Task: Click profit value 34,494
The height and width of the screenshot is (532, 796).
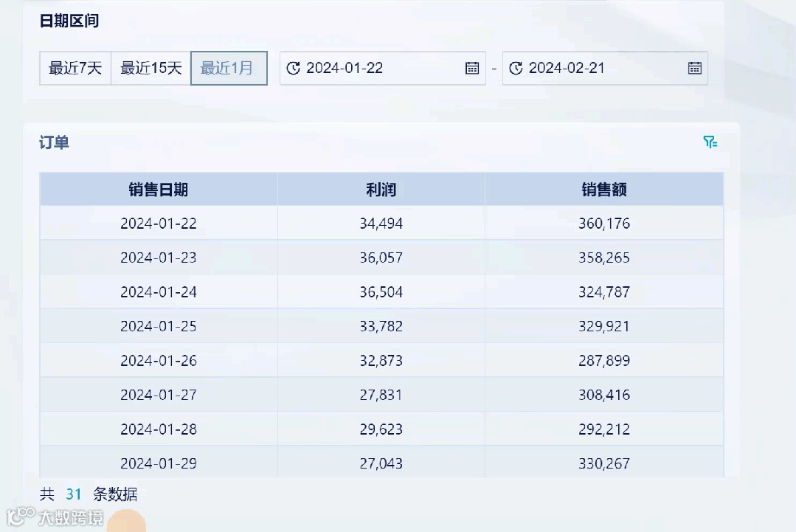Action: pos(381,224)
